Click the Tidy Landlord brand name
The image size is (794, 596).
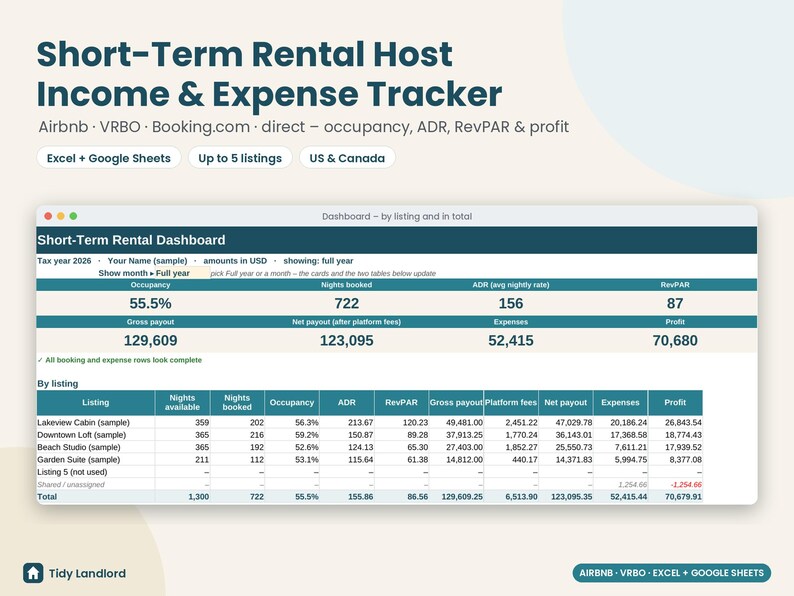(x=87, y=573)
